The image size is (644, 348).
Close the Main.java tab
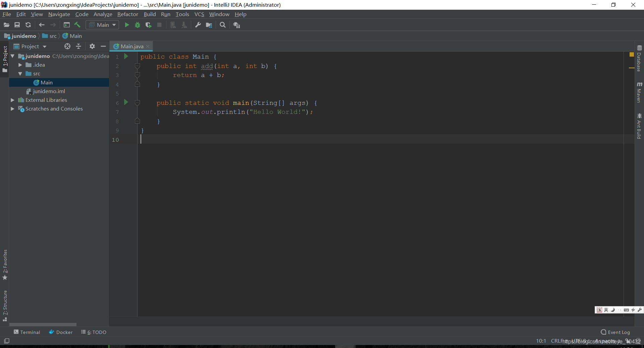148,47
